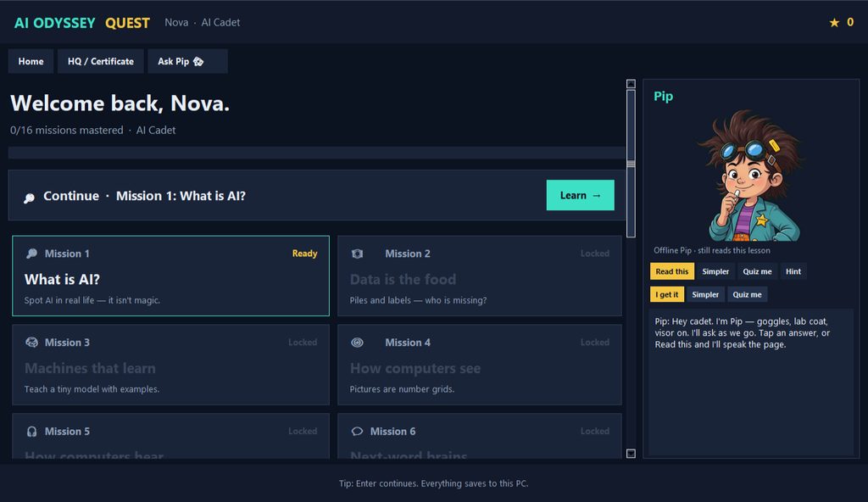The height and width of the screenshot is (502, 868).
Task: Click the Mission 2 camera icon
Action: (x=357, y=254)
